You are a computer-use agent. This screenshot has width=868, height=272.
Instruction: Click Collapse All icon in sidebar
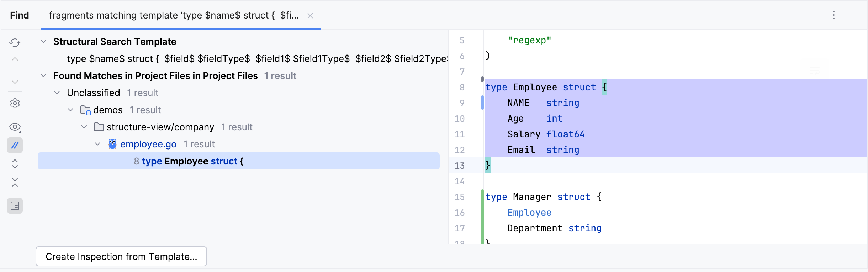tap(15, 182)
